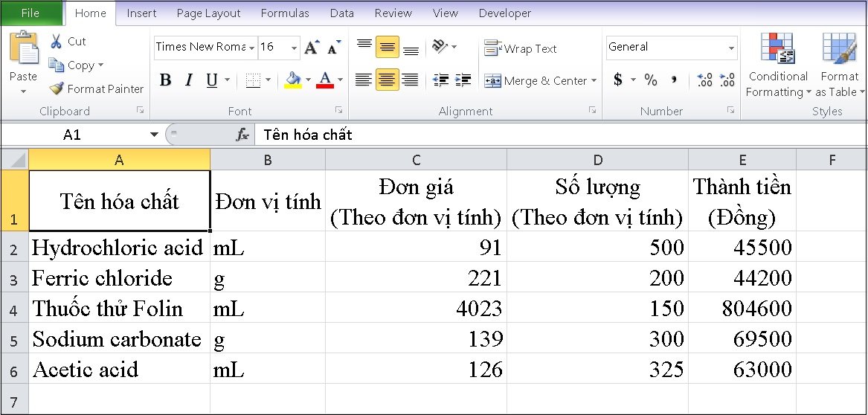Click Wrap Text button
Viewport: 868px width, 415px height.
coord(520,48)
